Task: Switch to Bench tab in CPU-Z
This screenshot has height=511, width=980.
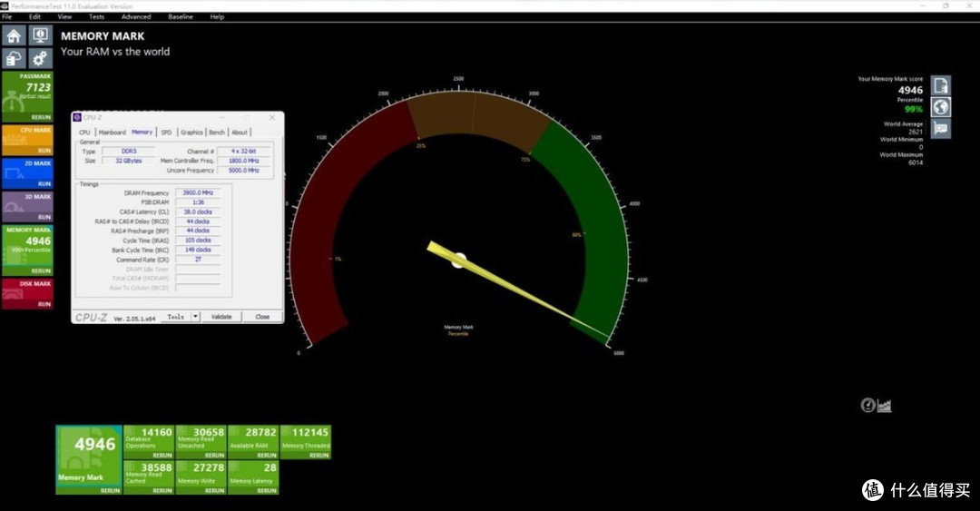Action: (217, 133)
